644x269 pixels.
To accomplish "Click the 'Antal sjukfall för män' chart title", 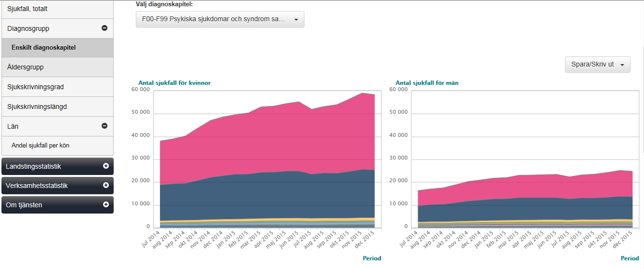I will pos(427,83).
